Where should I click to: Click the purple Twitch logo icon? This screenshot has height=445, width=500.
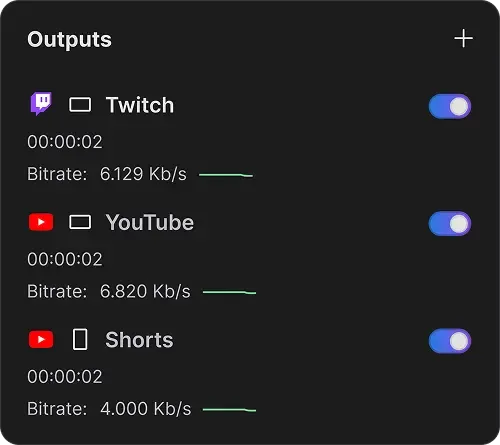click(x=41, y=104)
